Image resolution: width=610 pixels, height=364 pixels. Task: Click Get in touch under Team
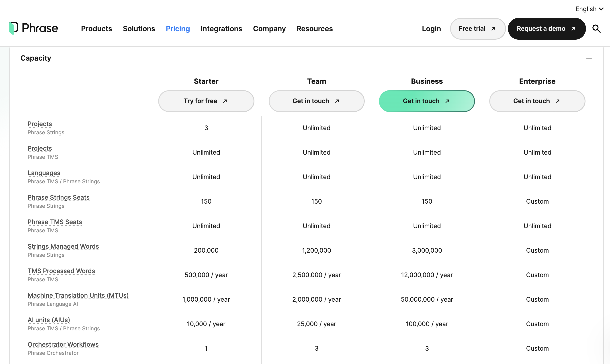click(x=316, y=101)
